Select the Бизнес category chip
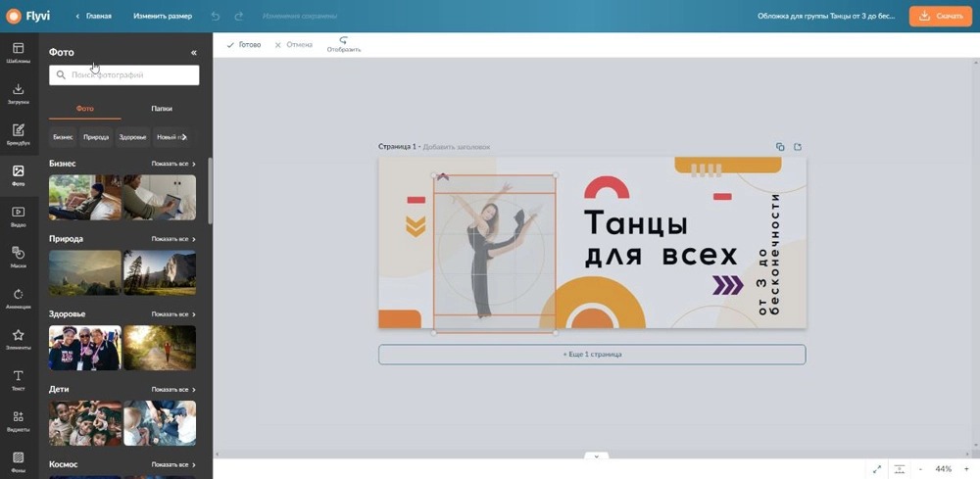This screenshot has width=980, height=479. (x=63, y=137)
